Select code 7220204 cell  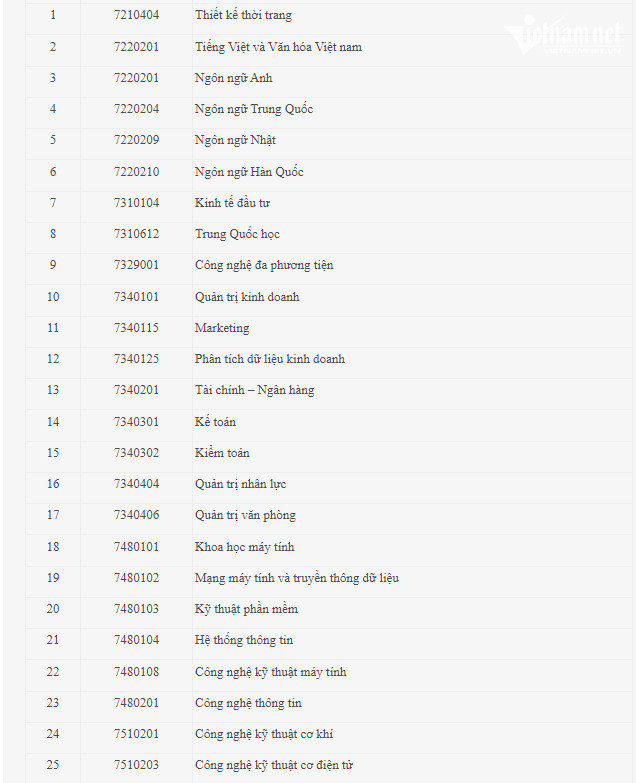pyautogui.click(x=136, y=109)
